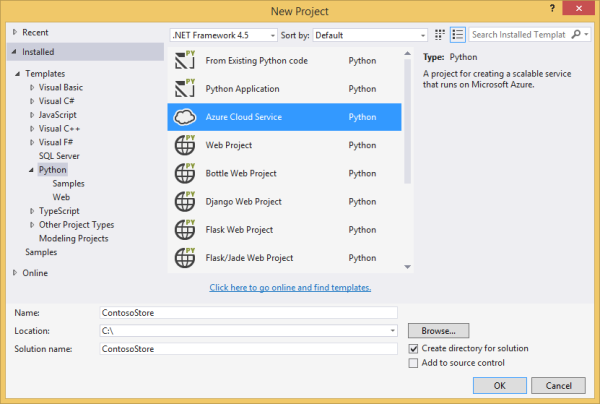This screenshot has width=600, height=404.
Task: Open the .NET Framework 4.5 dropdown
Action: [236, 34]
